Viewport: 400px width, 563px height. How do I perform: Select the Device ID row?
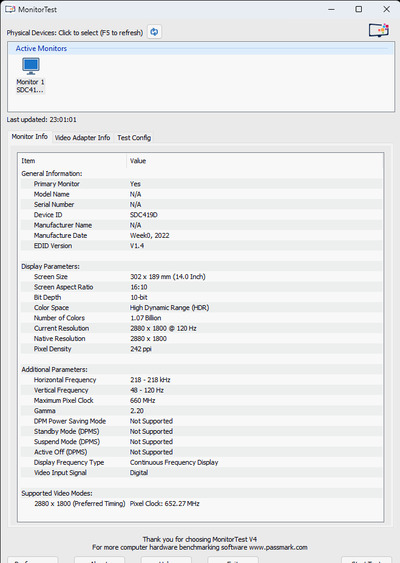(201, 215)
